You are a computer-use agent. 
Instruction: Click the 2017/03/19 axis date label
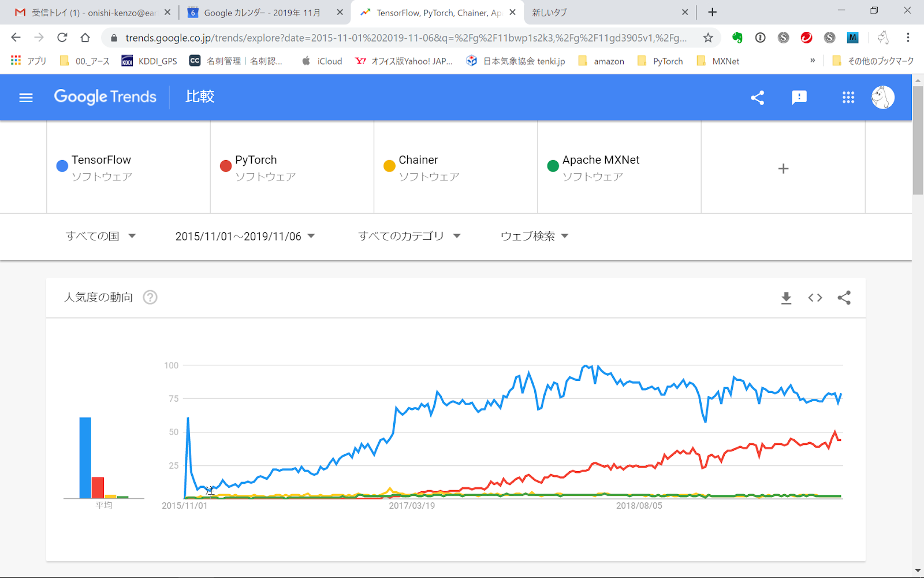coord(412,506)
